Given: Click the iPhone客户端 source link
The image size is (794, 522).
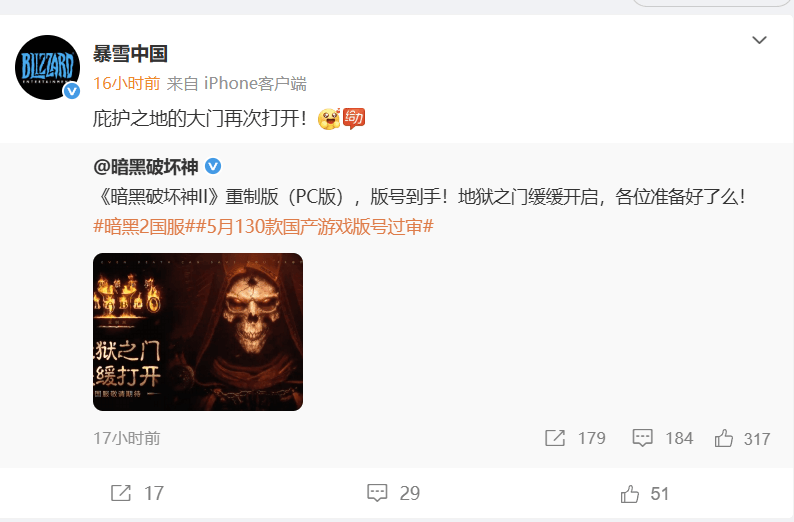Looking at the screenshot, I should [255, 84].
